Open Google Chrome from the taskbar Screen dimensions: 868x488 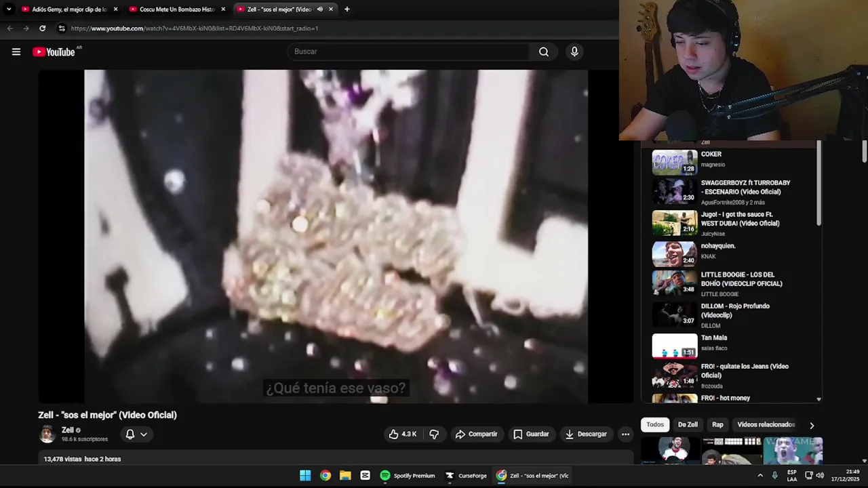pos(325,475)
